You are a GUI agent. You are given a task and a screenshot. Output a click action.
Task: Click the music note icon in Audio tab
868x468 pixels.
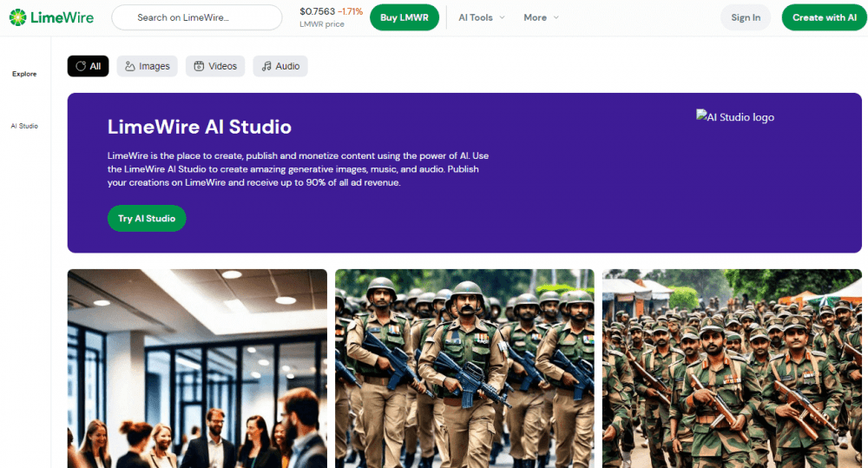(x=266, y=66)
